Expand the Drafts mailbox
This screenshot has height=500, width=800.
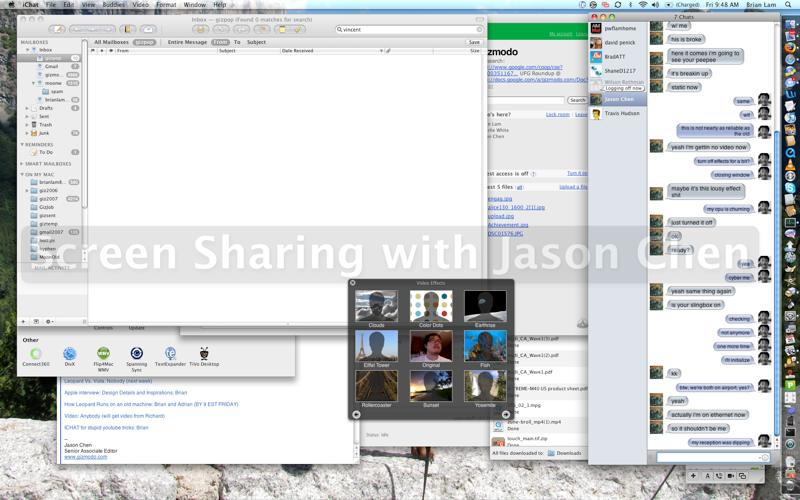(x=27, y=108)
